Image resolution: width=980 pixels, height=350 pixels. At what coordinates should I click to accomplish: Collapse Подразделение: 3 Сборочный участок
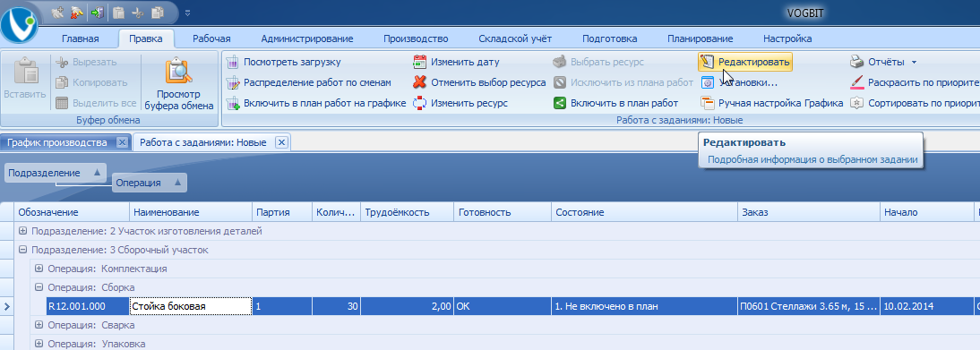pos(23,250)
